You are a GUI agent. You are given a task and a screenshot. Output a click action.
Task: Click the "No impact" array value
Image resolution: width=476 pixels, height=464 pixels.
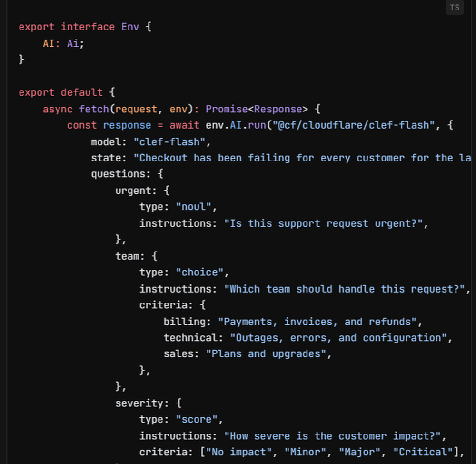coord(239,452)
